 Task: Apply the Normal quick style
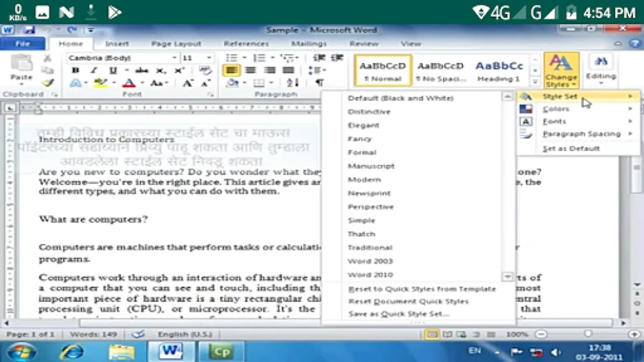(x=383, y=71)
